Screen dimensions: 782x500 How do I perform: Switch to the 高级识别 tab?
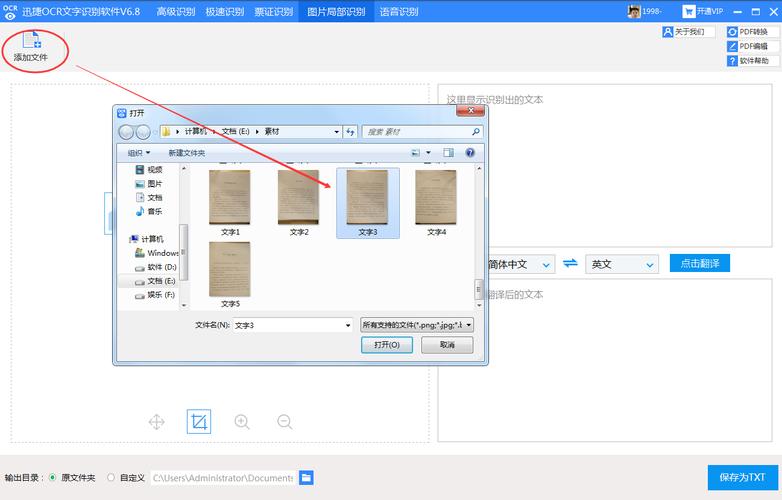[176, 11]
